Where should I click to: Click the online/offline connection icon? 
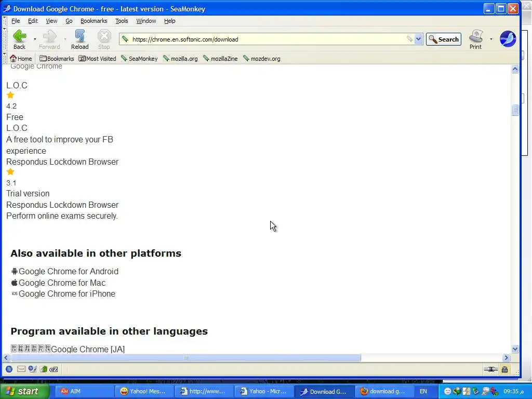490,369
